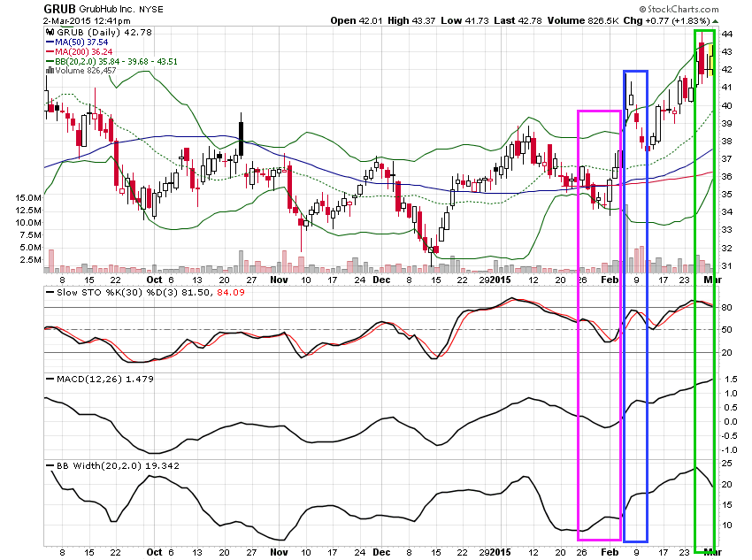752x560 pixels.
Task: Click the Dec label under the price panel
Action: click(382, 280)
